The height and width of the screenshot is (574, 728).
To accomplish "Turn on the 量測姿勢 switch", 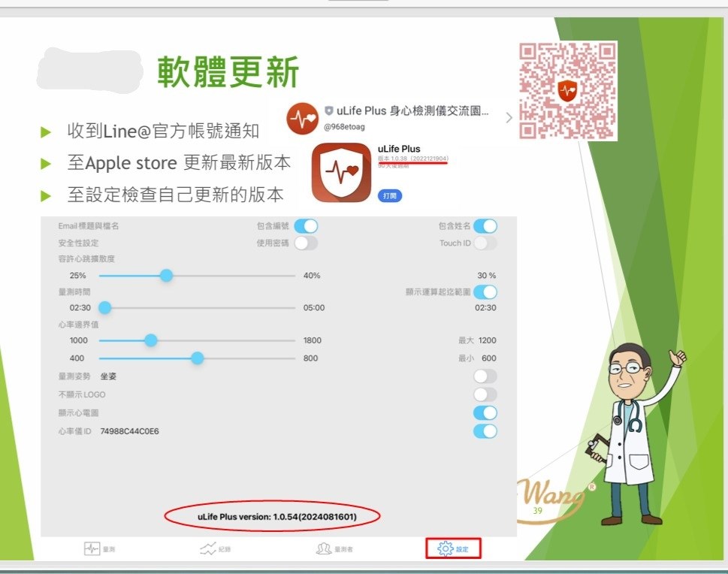I will (x=485, y=376).
